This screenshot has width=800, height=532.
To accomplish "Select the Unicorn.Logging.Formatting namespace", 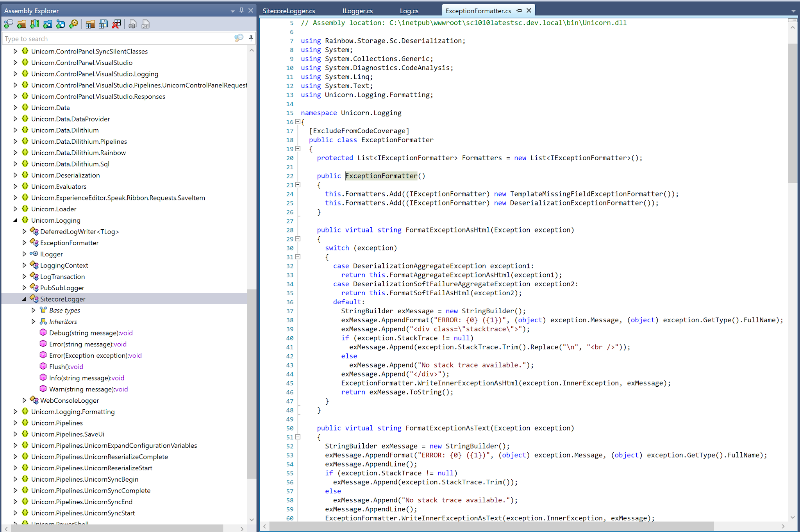I will click(73, 412).
